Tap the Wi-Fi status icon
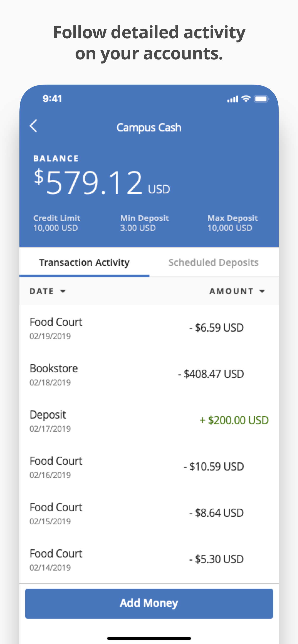Viewport: 298px width, 644px height. pyautogui.click(x=246, y=99)
